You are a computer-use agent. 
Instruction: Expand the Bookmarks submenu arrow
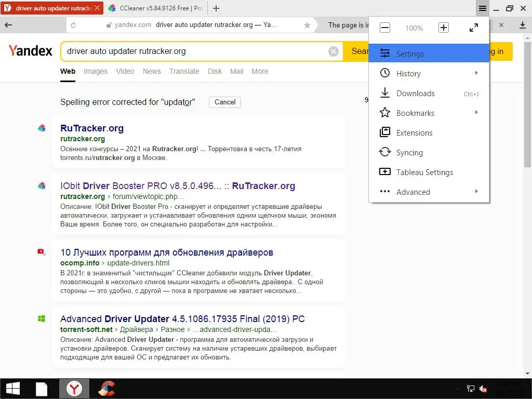[476, 112]
